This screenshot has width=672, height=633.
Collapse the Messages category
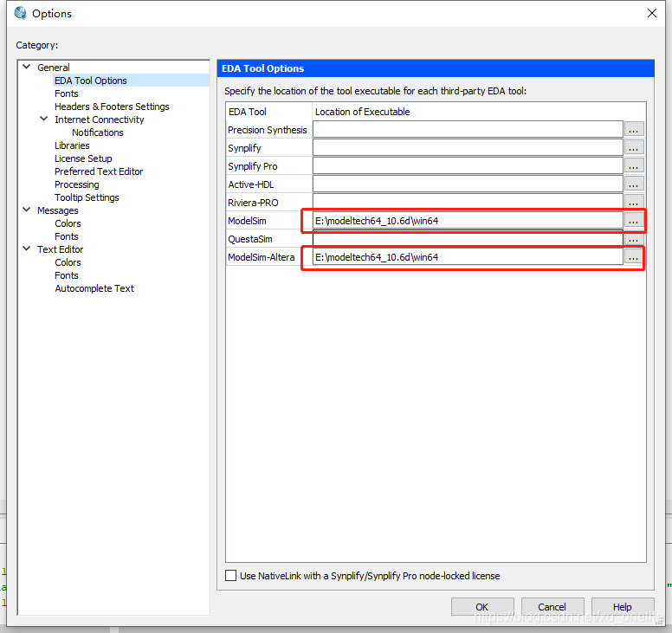tap(27, 210)
